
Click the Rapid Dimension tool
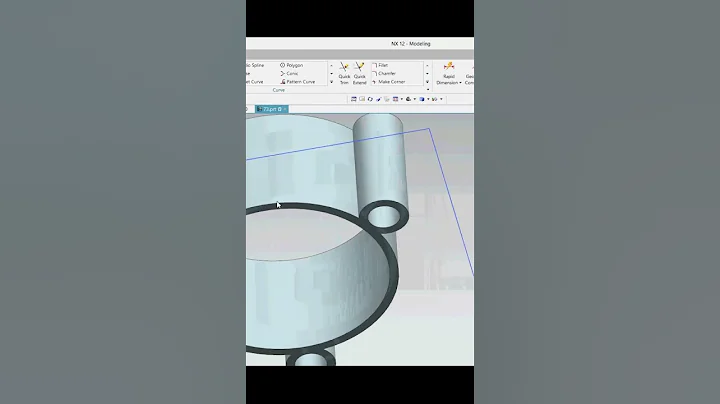449,73
